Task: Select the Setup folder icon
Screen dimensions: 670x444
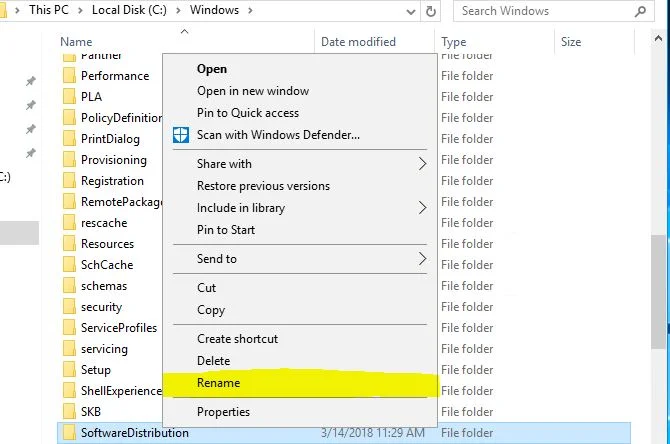Action: (x=69, y=370)
